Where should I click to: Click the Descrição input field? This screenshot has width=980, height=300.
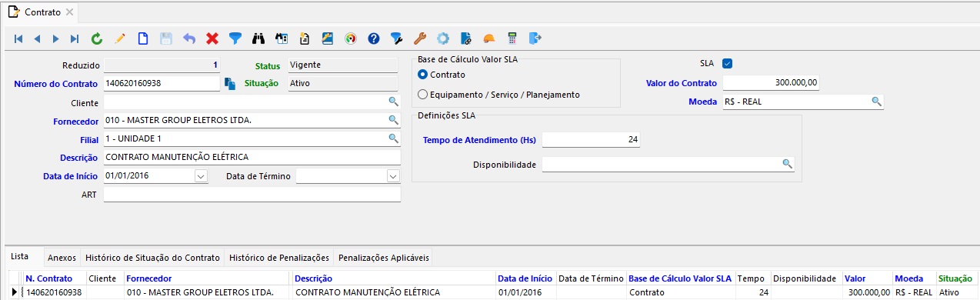pyautogui.click(x=252, y=157)
